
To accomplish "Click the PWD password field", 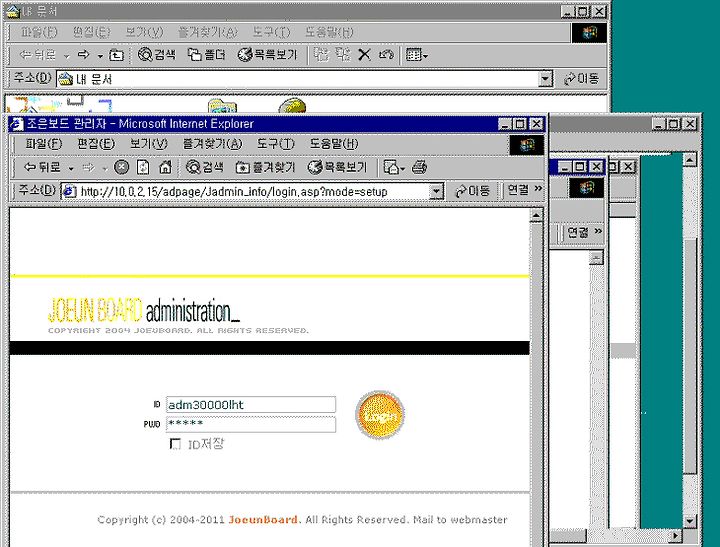I will point(251,424).
